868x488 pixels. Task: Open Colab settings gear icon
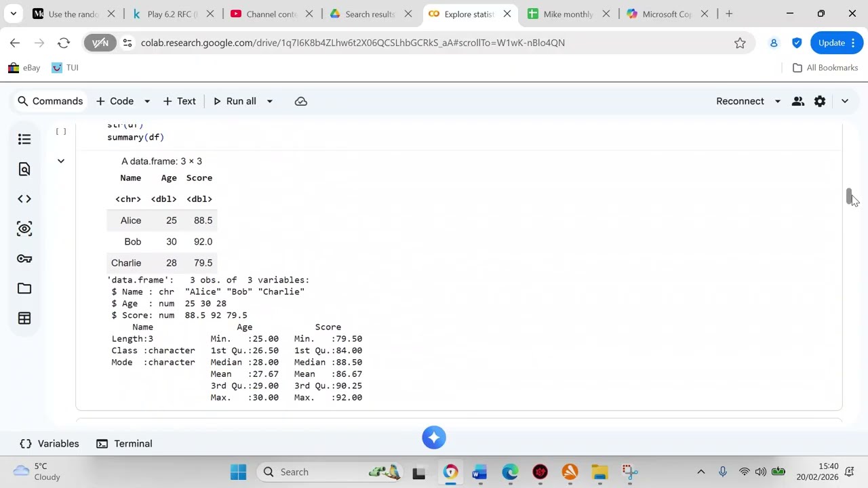tap(820, 101)
